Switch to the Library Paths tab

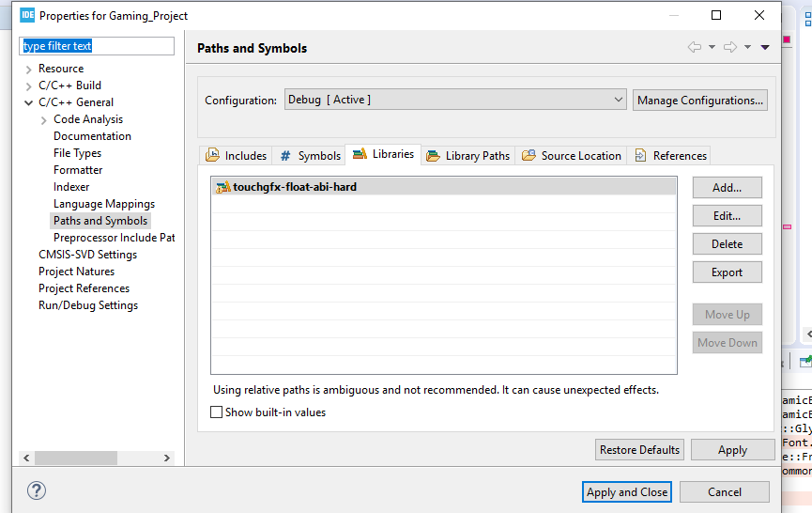pyautogui.click(x=467, y=155)
